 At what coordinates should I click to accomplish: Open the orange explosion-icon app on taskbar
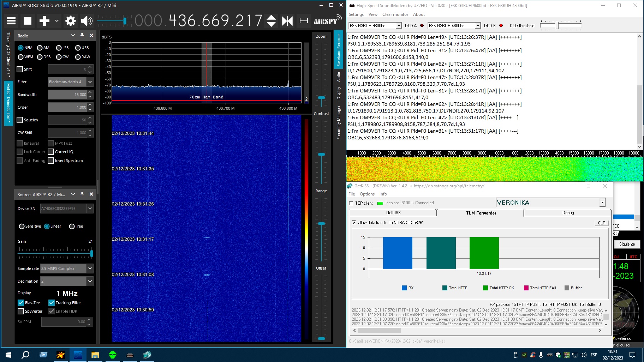click(61, 355)
